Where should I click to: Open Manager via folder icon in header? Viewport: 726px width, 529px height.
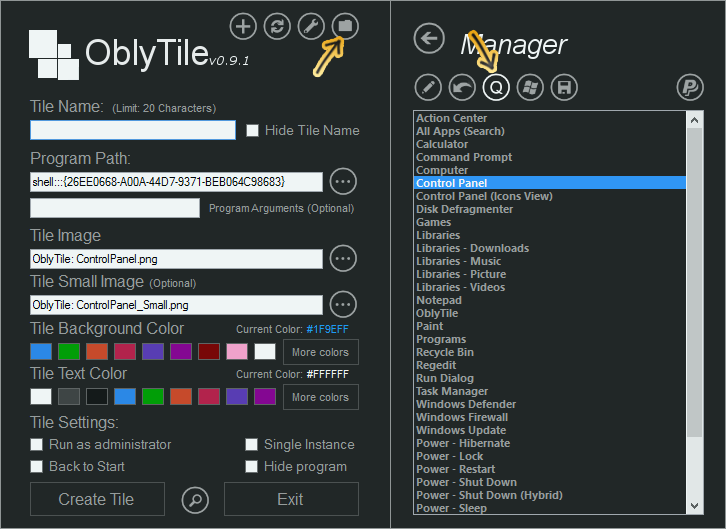coord(345,26)
